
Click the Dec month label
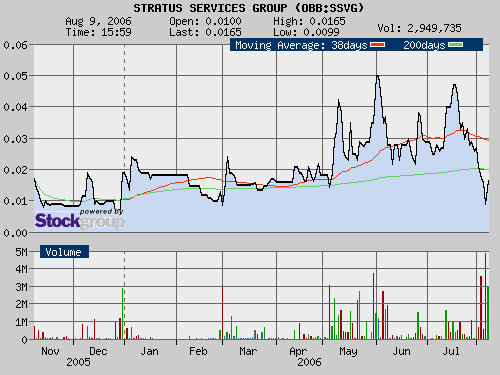(98, 351)
